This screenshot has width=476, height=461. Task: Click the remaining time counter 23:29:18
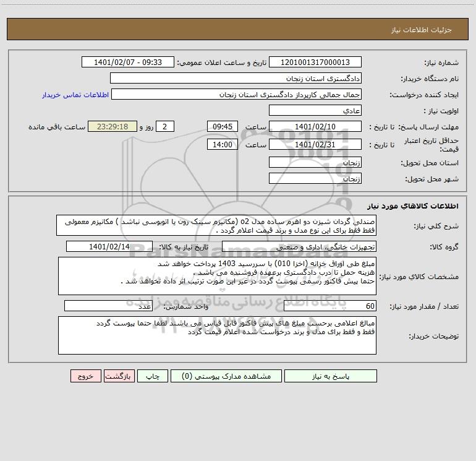[x=113, y=126]
